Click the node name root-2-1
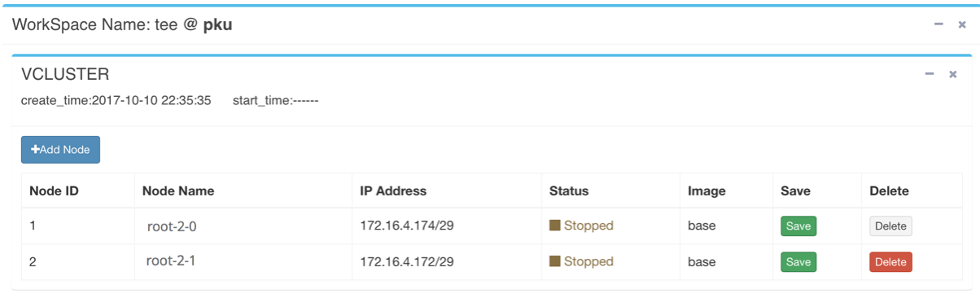Image resolution: width=980 pixels, height=298 pixels. [x=171, y=262]
